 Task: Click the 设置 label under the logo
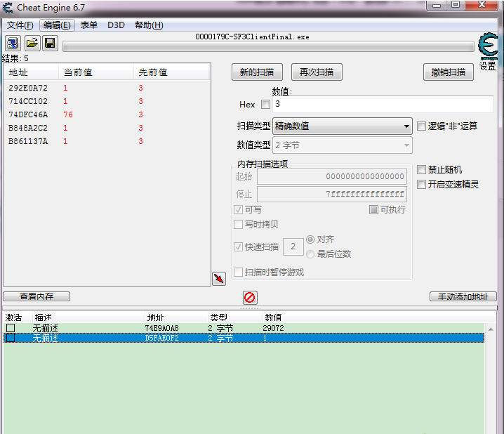click(488, 66)
